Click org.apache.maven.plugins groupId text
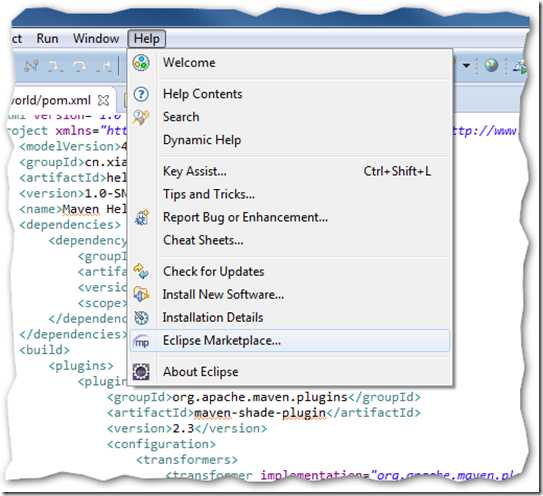This screenshot has width=543, height=496. point(260,397)
